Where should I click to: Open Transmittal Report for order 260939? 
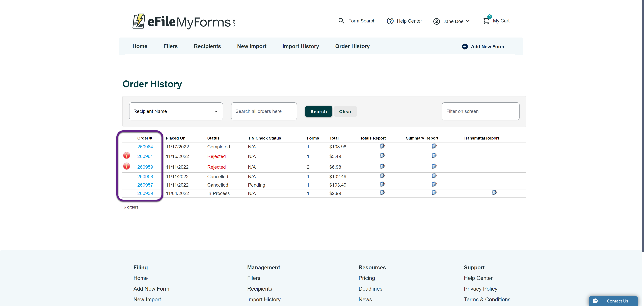(494, 192)
